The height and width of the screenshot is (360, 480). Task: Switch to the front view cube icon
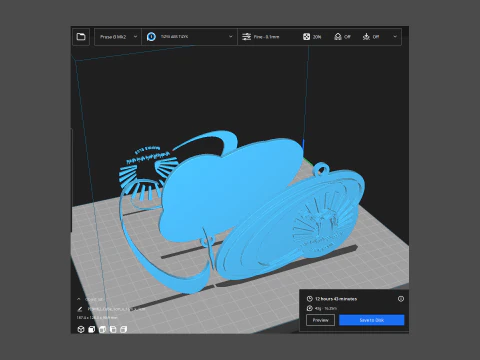[x=91, y=329]
